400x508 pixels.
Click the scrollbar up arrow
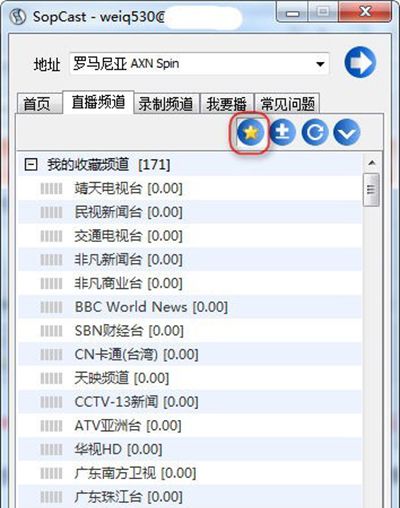372,163
